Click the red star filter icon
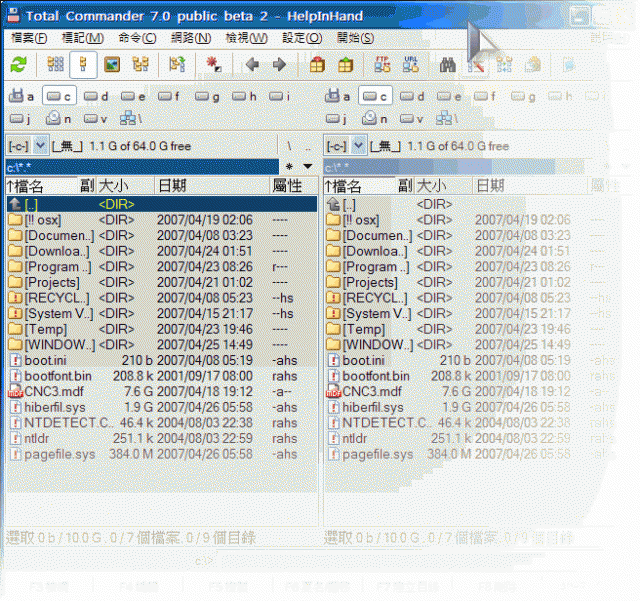The image size is (640, 601). pyautogui.click(x=214, y=65)
